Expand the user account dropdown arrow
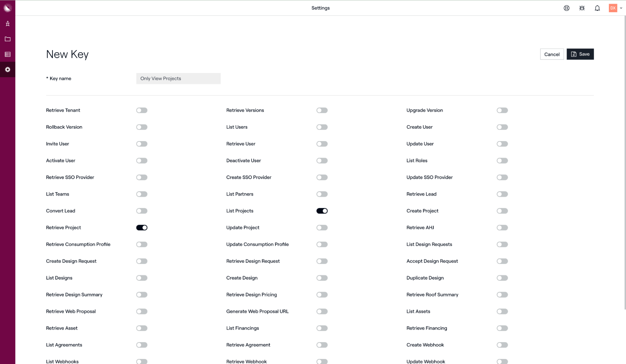 coord(621,8)
